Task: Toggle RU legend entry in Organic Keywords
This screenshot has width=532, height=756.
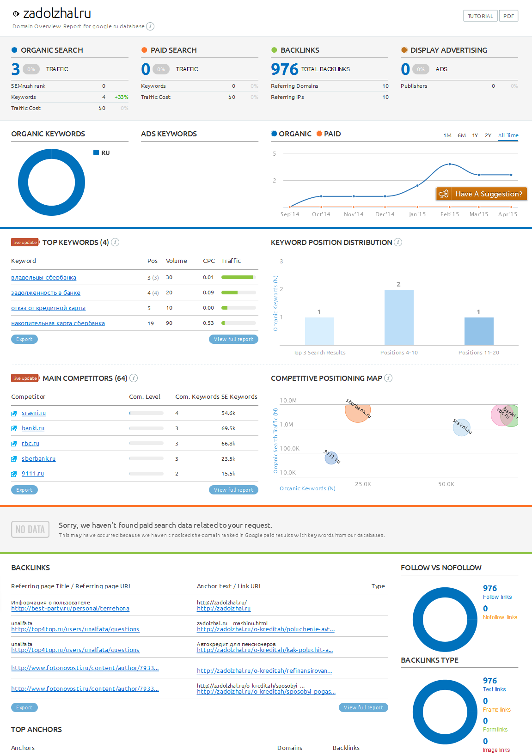Action: [x=102, y=153]
